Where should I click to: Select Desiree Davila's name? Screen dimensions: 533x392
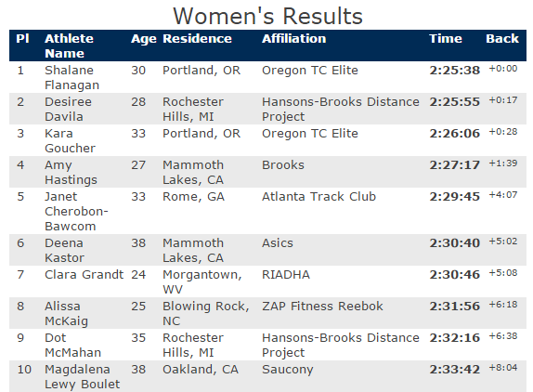[68, 109]
